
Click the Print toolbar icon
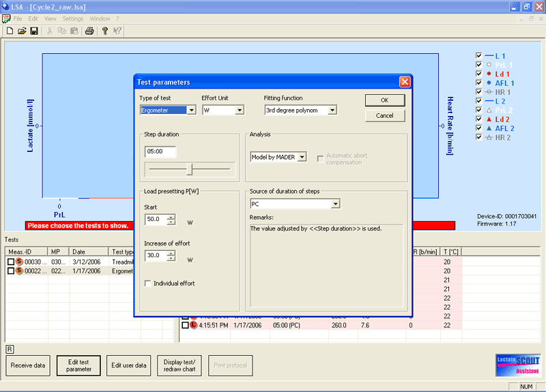[89, 31]
